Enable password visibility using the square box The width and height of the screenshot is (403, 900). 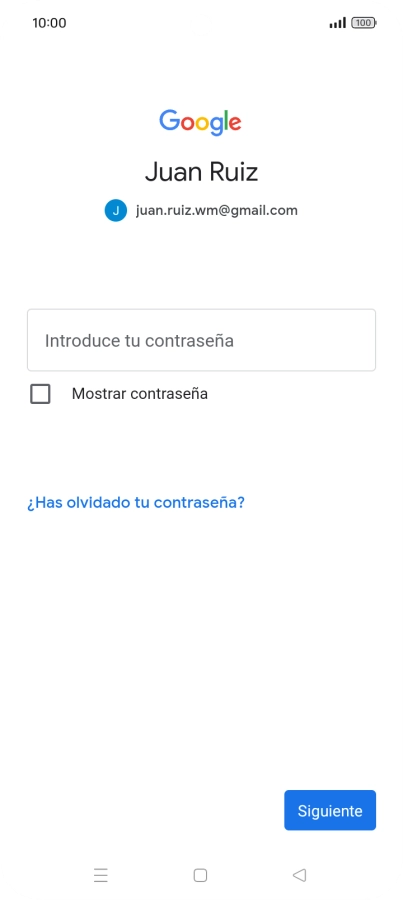(x=40, y=394)
